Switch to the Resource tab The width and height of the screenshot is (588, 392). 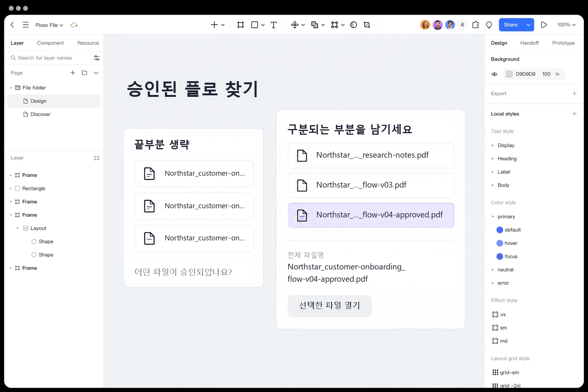(x=88, y=43)
